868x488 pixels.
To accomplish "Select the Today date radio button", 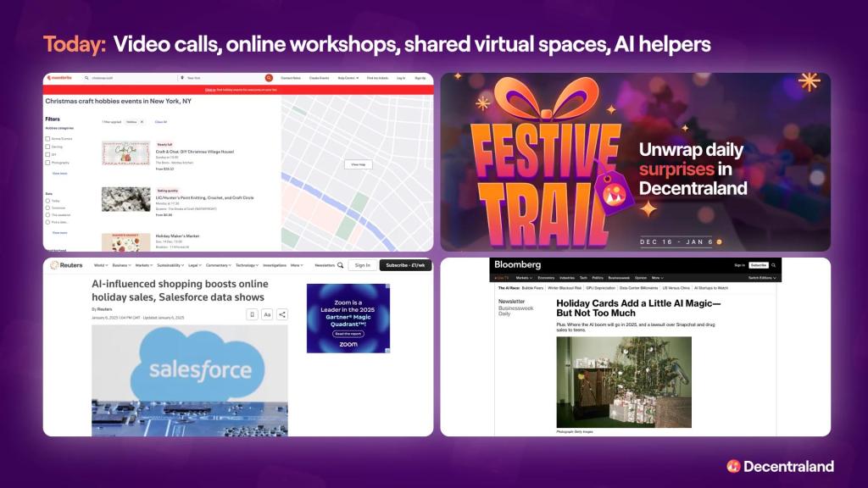I will 47,201.
